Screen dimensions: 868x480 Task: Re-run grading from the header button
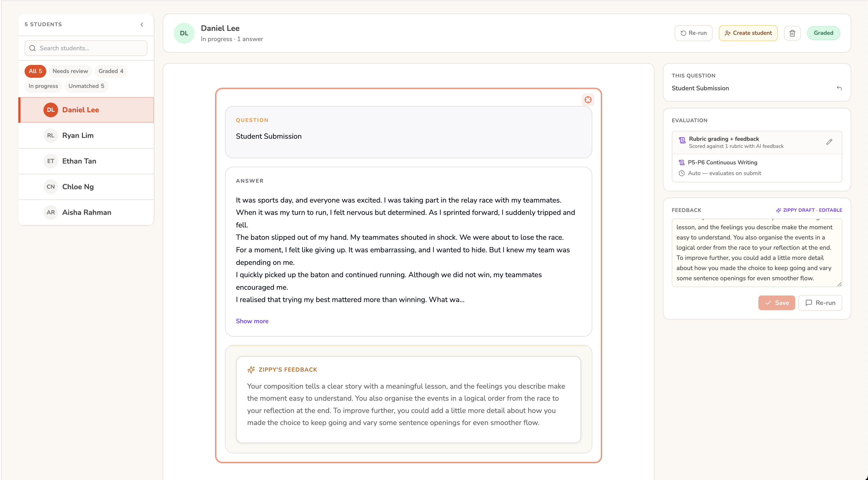point(694,33)
